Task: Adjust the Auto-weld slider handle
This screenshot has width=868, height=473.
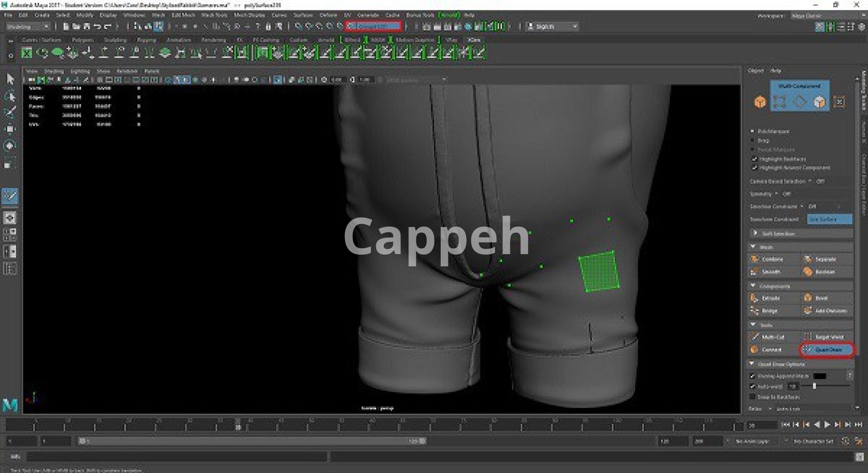Action: pyautogui.click(x=814, y=386)
